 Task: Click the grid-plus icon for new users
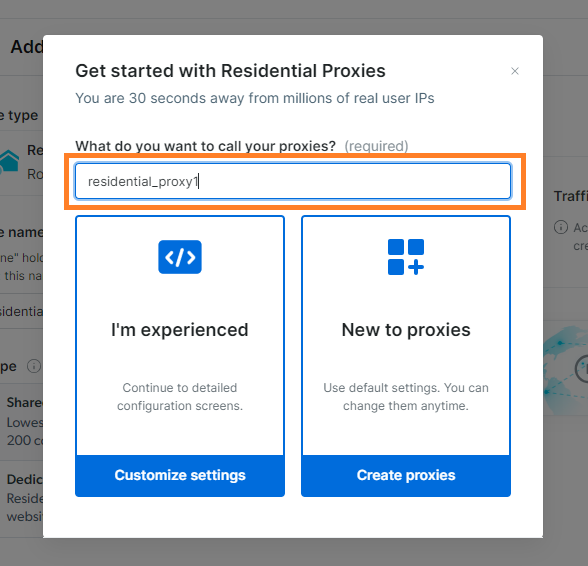pos(406,257)
